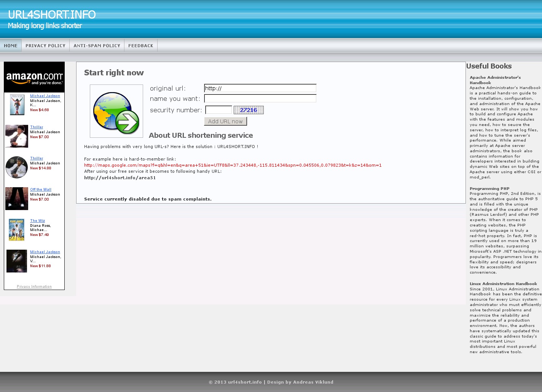Open the Privacy Policy page

pyautogui.click(x=45, y=46)
